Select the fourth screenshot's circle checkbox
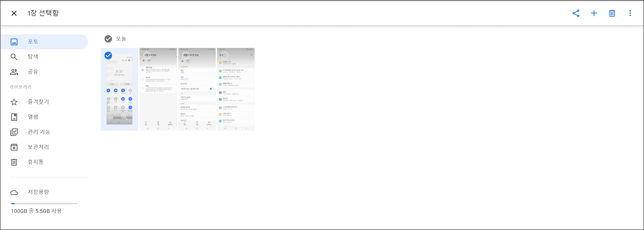 pos(225,55)
